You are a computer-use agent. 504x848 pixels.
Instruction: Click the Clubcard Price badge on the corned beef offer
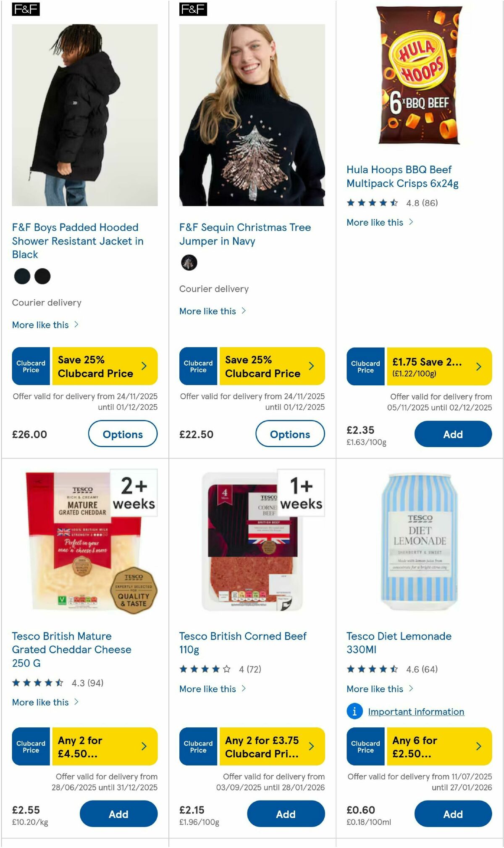coord(197,746)
